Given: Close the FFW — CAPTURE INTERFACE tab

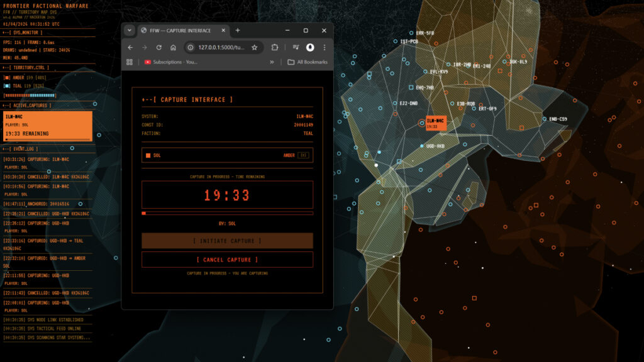Looking at the screenshot, I should pos(223,30).
